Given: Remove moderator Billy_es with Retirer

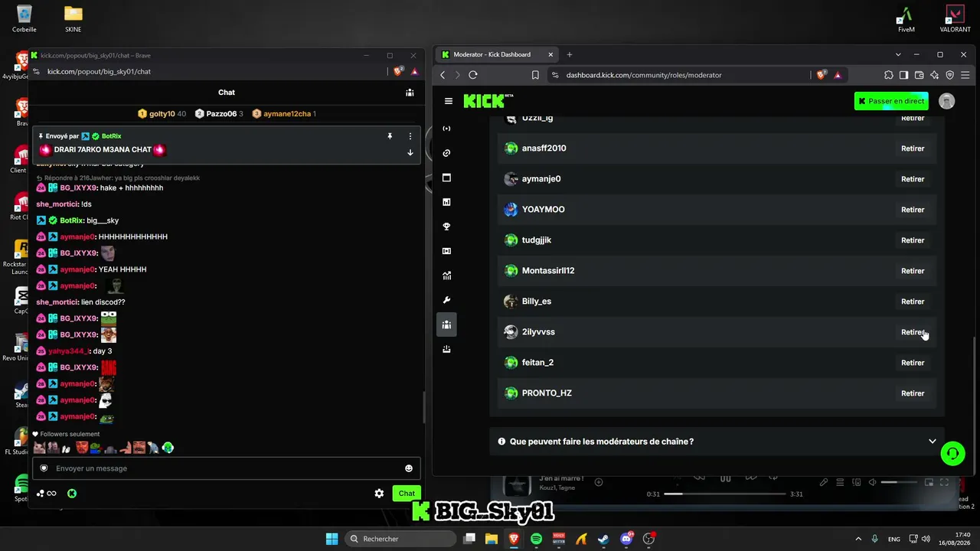Looking at the screenshot, I should (913, 302).
